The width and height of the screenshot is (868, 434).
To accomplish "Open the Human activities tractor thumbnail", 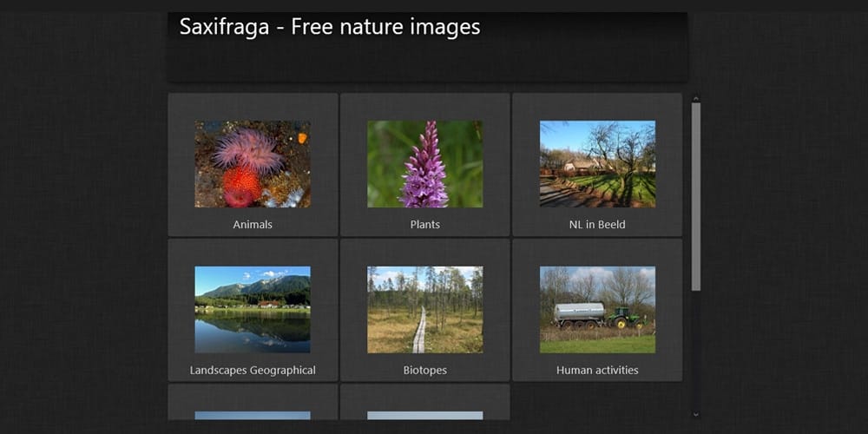I will coord(598,310).
